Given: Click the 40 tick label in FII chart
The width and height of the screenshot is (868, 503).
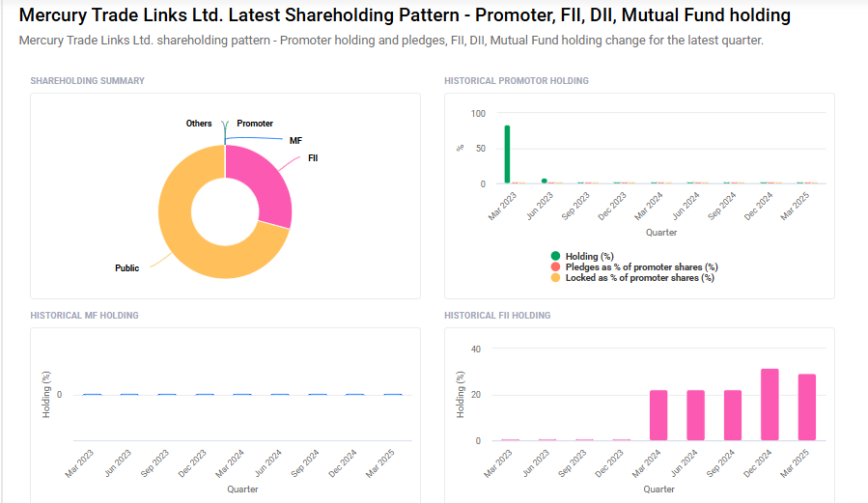Looking at the screenshot, I should 476,349.
